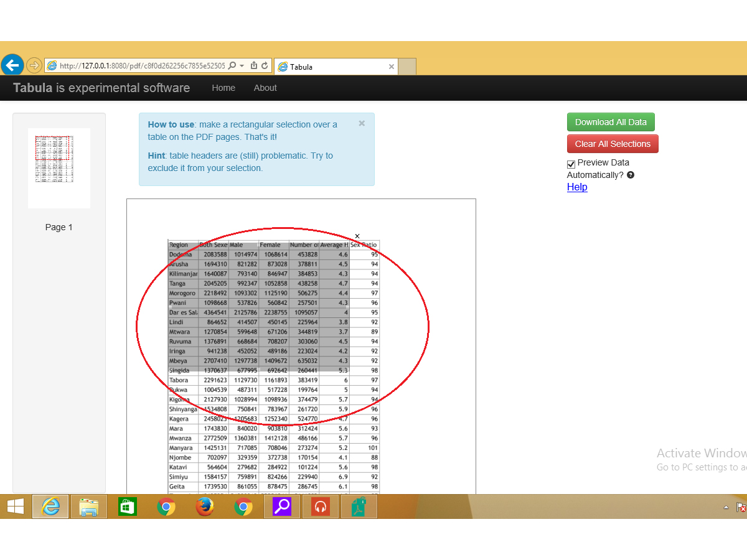Click the compatibility view icon in address bar
The image size is (747, 560).
(253, 66)
